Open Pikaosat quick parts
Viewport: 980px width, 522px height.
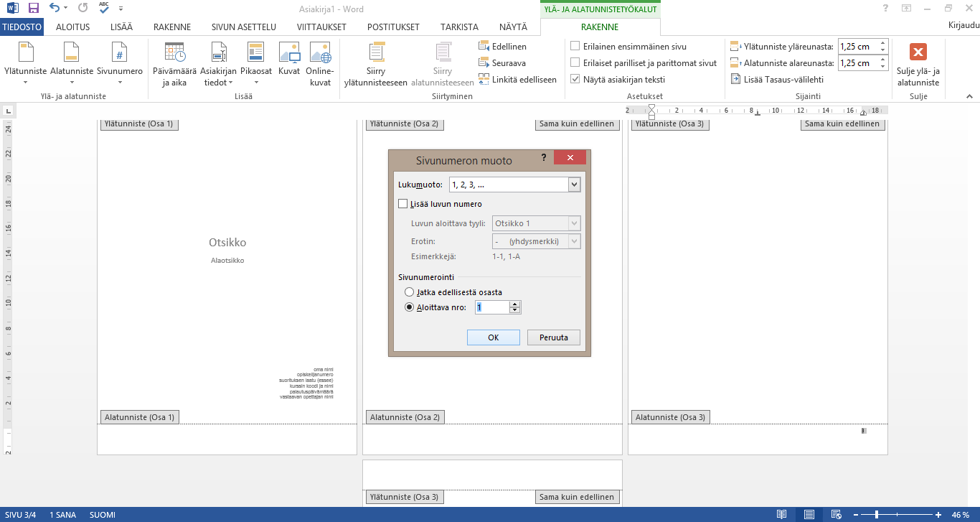pyautogui.click(x=256, y=63)
